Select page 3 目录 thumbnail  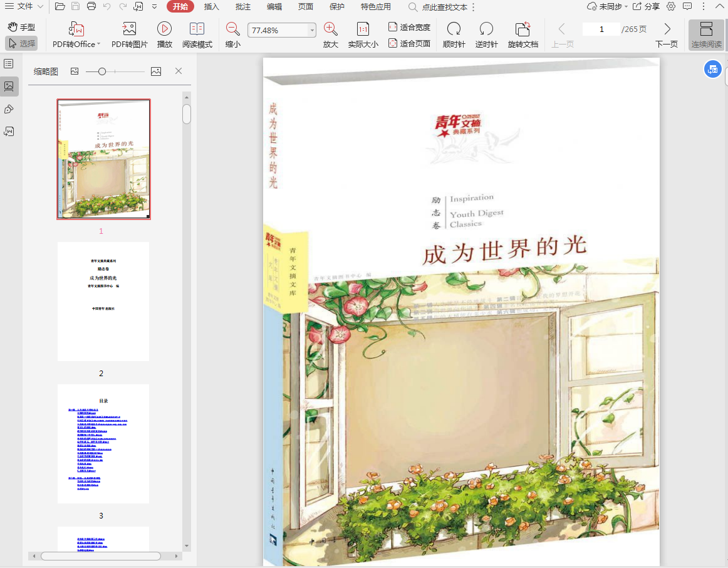click(103, 443)
